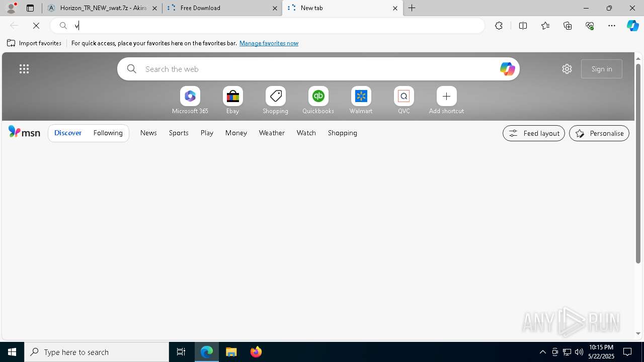This screenshot has height=362, width=644.
Task: Click the msn logo
Action: [24, 132]
